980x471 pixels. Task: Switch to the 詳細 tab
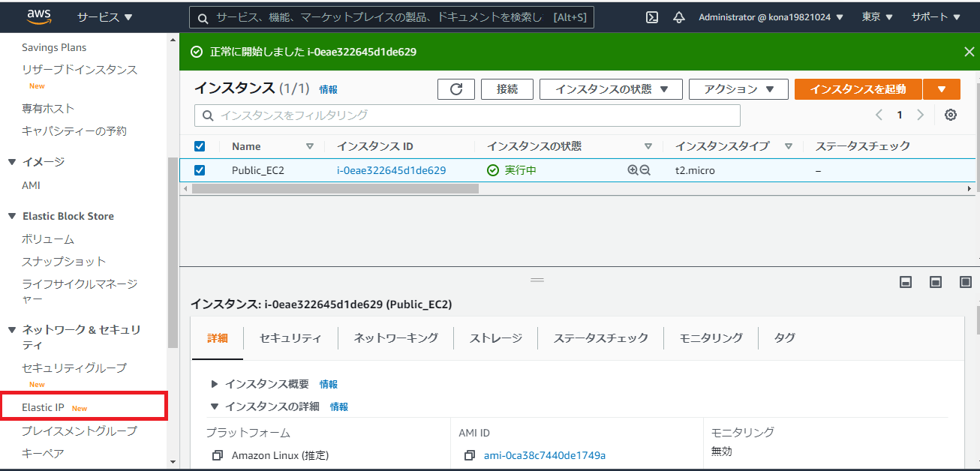click(x=218, y=338)
